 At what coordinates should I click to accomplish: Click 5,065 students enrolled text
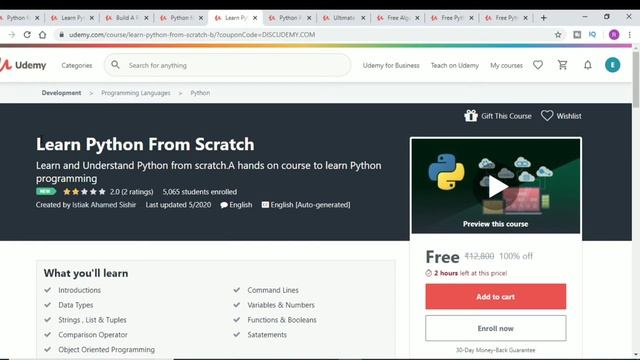200,192
